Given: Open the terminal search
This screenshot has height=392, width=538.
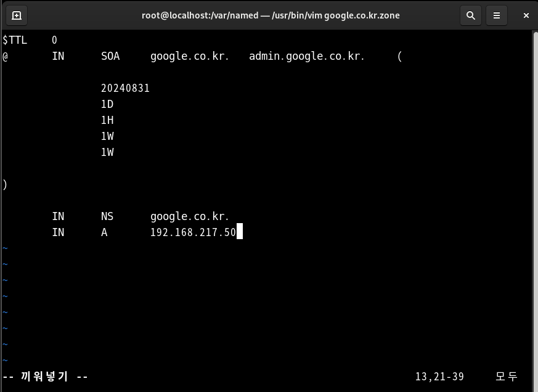Looking at the screenshot, I should point(471,15).
